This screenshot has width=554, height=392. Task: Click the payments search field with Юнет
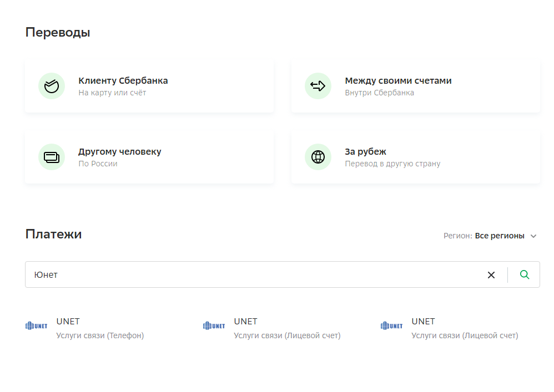point(254,274)
